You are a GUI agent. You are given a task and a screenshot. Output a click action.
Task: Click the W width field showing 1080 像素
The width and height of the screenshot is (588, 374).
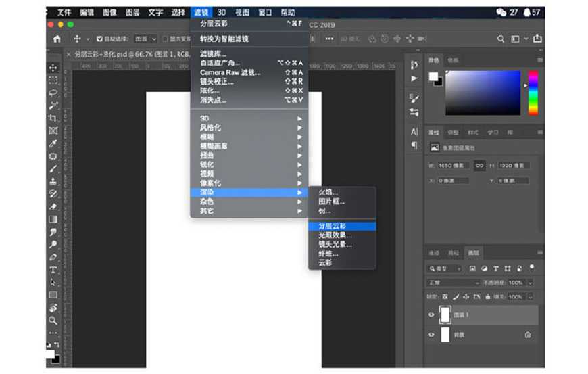[x=453, y=166]
